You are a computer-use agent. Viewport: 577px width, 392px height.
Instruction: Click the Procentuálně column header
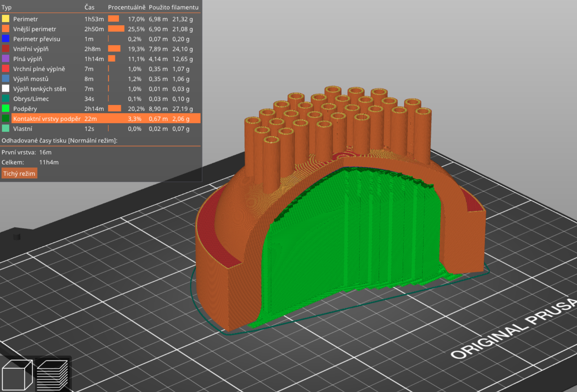[x=127, y=7]
